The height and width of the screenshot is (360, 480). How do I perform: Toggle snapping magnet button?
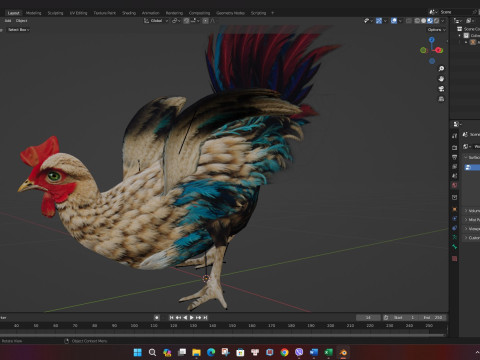(x=187, y=21)
